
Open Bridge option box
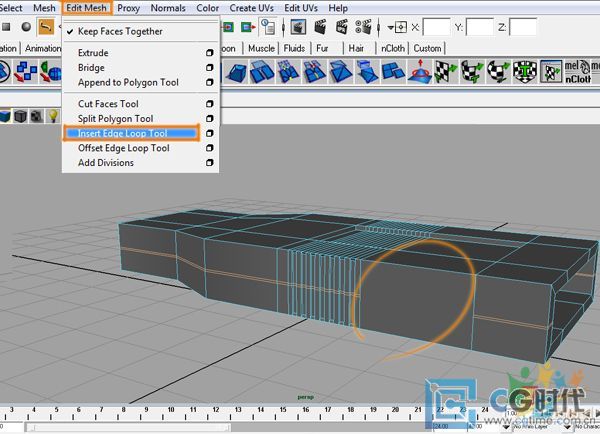[209, 68]
